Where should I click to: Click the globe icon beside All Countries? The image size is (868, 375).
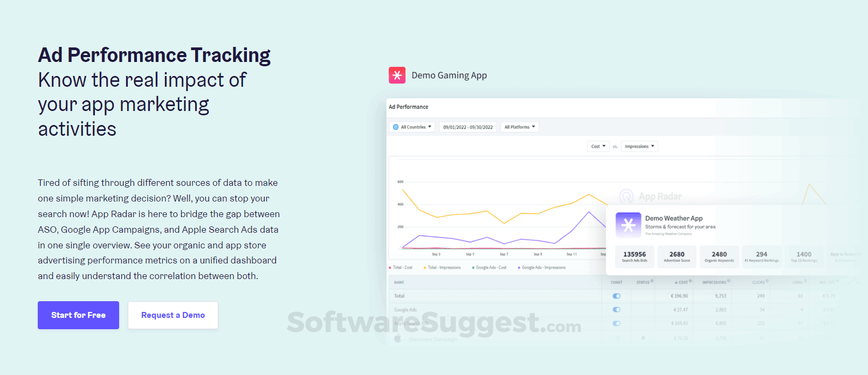pyautogui.click(x=396, y=127)
